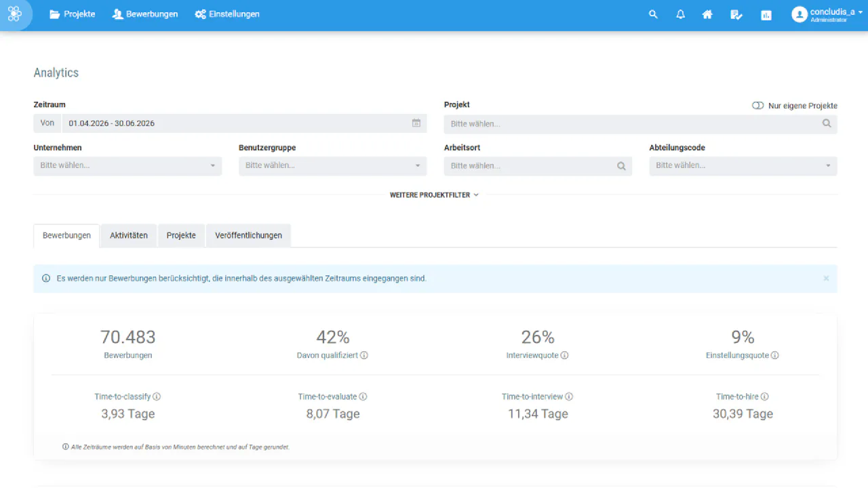868x488 pixels.
Task: Click the Von label button
Action: coord(47,123)
